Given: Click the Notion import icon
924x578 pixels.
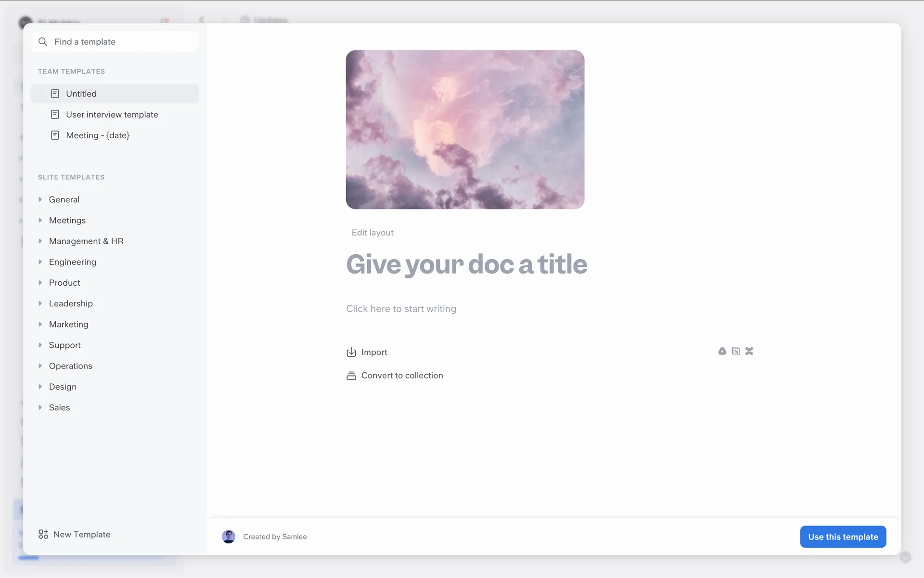Looking at the screenshot, I should [735, 351].
